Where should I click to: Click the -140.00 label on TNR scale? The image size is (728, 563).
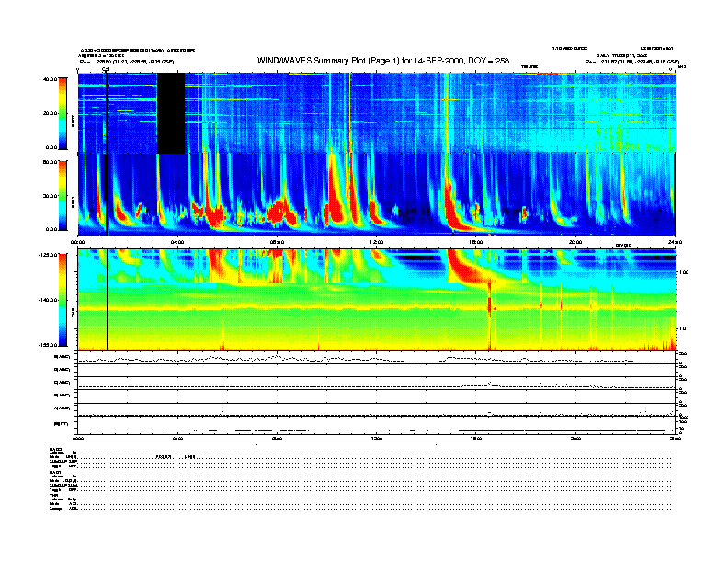click(48, 300)
